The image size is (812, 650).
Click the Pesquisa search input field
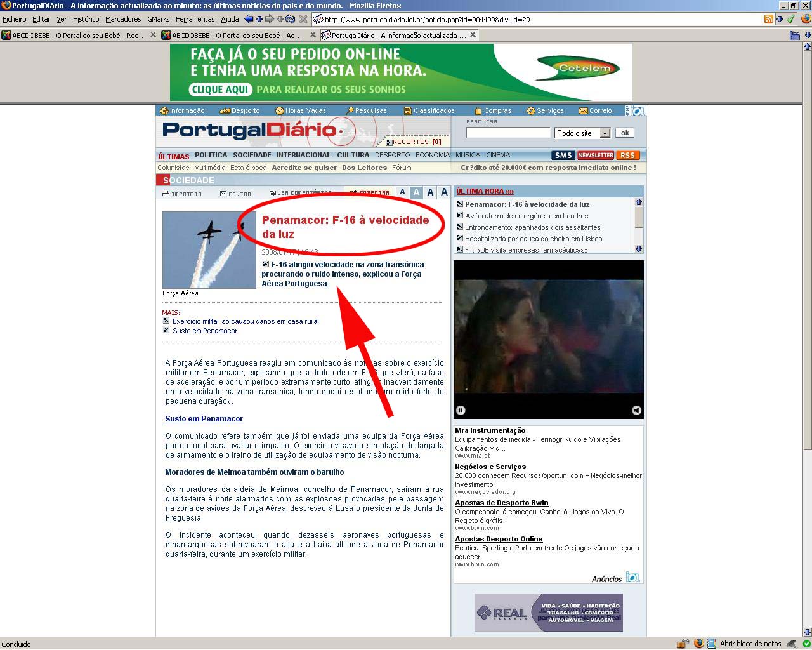pyautogui.click(x=508, y=133)
